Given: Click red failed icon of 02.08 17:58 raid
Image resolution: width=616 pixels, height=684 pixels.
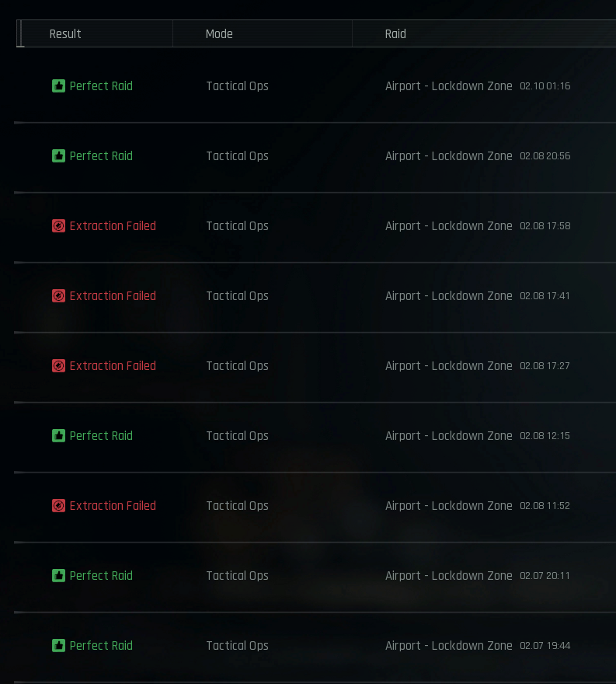Looking at the screenshot, I should click(x=58, y=226).
